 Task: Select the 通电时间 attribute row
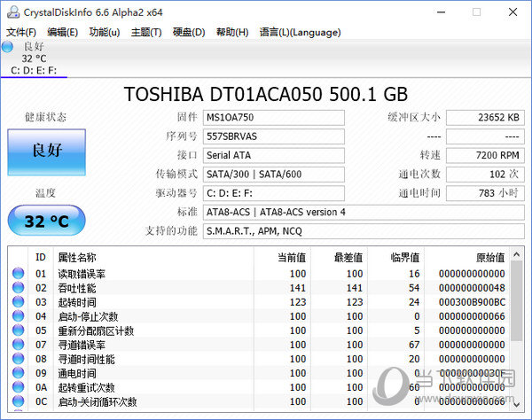click(x=259, y=373)
